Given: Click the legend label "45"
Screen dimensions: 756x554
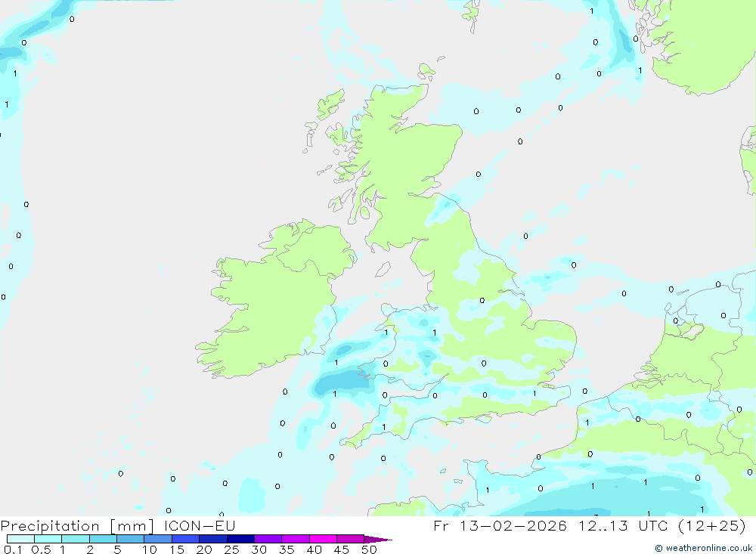Looking at the screenshot, I should click(x=342, y=549).
